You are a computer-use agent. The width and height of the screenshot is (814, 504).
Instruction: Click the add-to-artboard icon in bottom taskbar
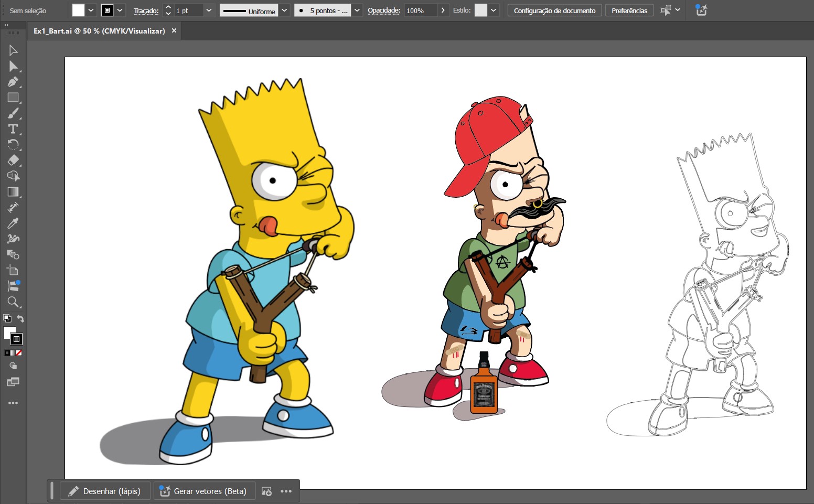coord(266,491)
